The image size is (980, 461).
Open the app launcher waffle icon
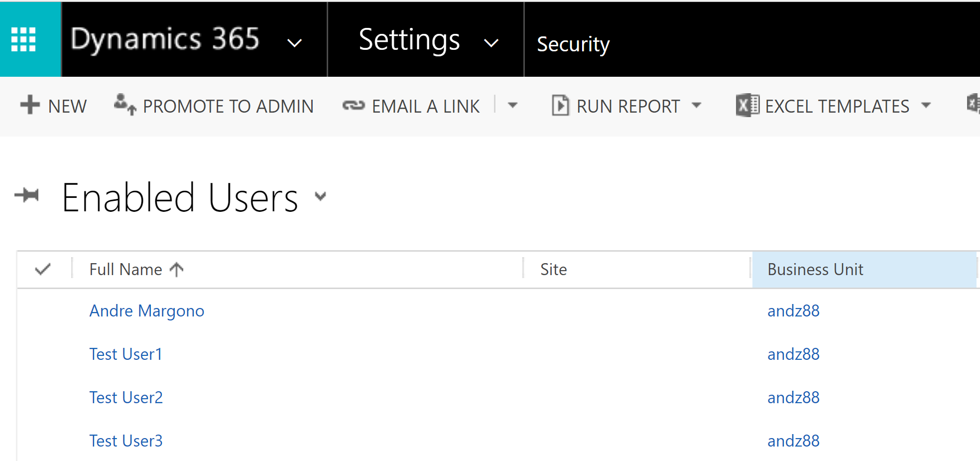tap(23, 39)
